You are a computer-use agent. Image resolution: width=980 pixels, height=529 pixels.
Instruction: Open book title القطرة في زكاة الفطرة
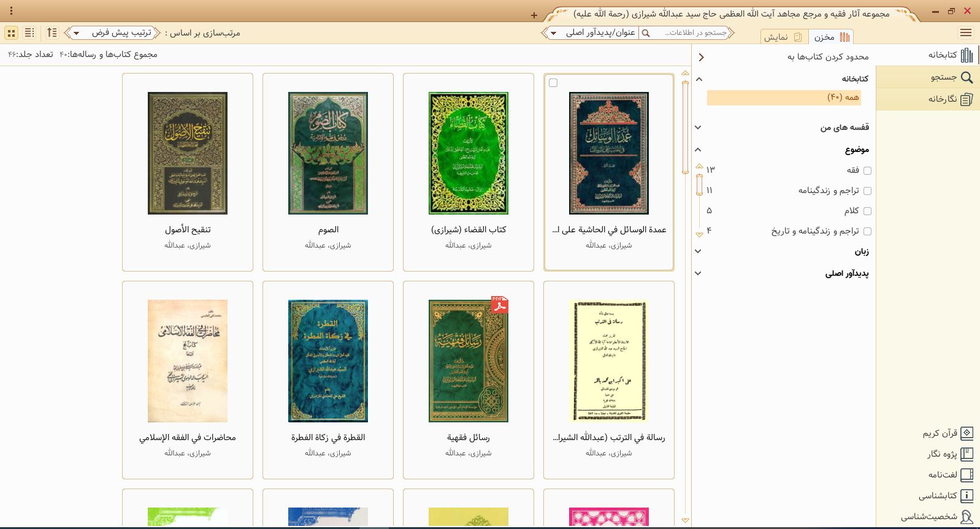(328, 438)
